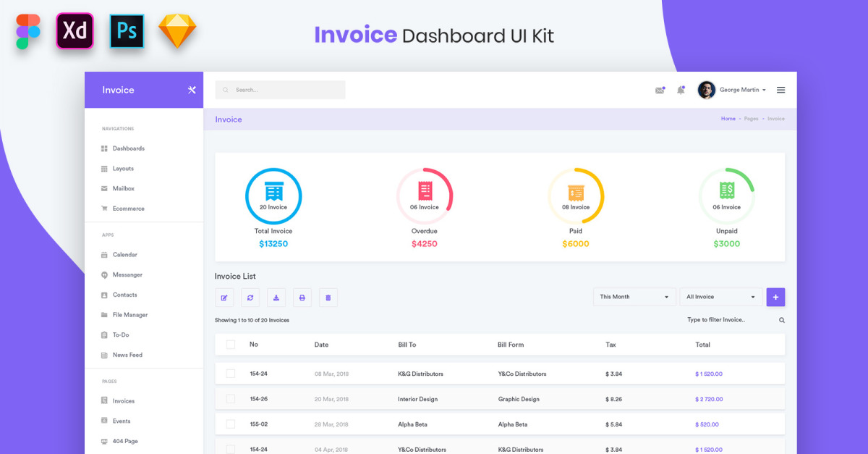Open the bell notifications icon

(681, 91)
